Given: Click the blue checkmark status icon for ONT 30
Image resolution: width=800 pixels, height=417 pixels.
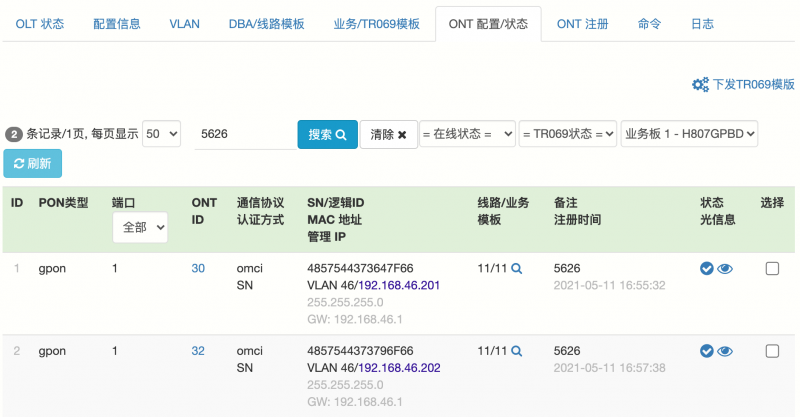Looking at the screenshot, I should 707,268.
